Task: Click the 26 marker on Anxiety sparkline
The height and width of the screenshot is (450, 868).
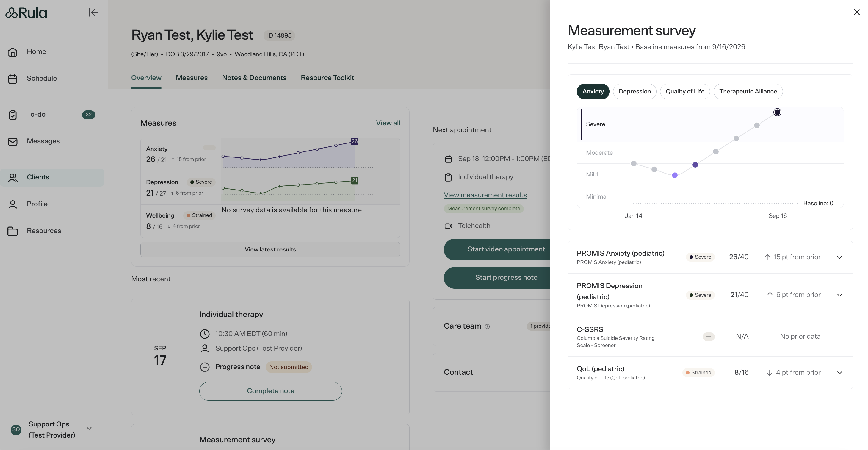Action: point(355,142)
